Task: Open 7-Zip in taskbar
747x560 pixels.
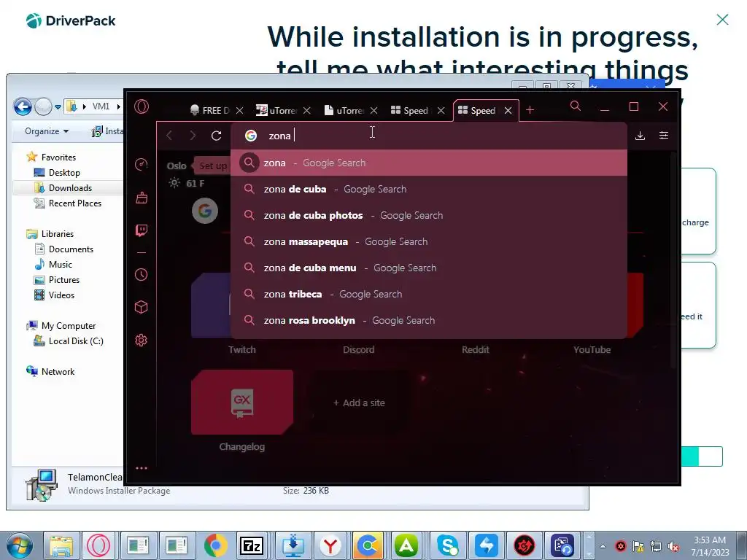Action: pos(252,545)
